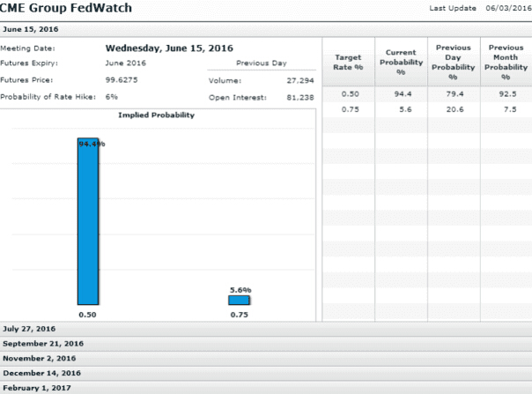Expand the July 27, 2016 meeting section

[x=30, y=329]
